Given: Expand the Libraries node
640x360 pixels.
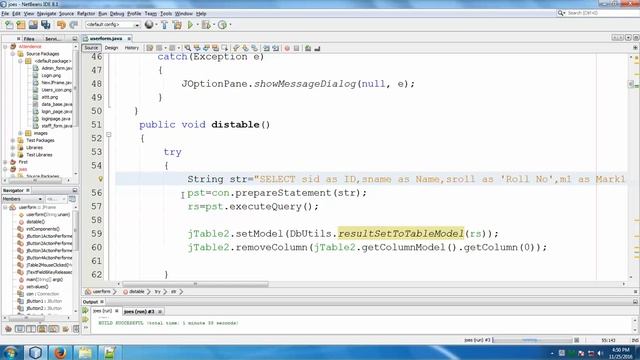Looking at the screenshot, I should (x=13, y=148).
